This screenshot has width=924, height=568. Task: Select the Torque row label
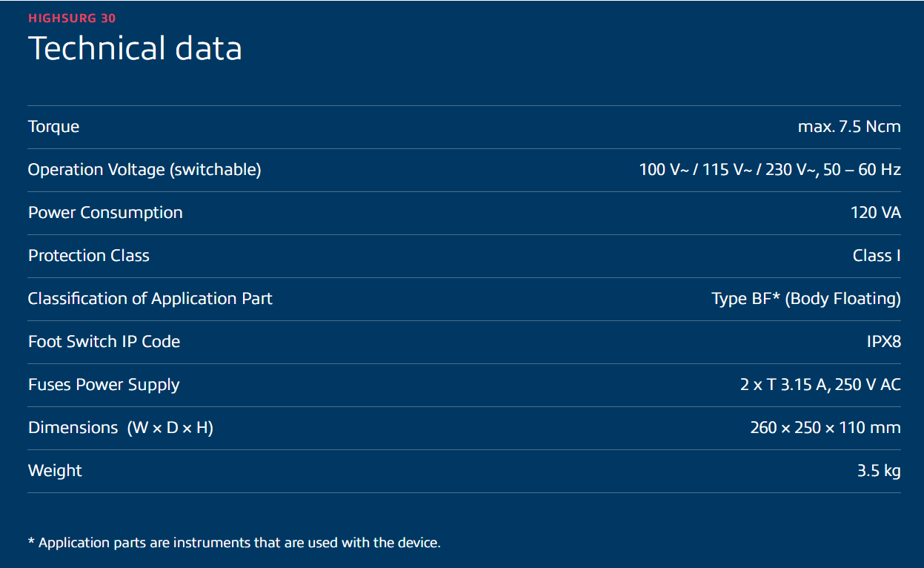point(53,127)
